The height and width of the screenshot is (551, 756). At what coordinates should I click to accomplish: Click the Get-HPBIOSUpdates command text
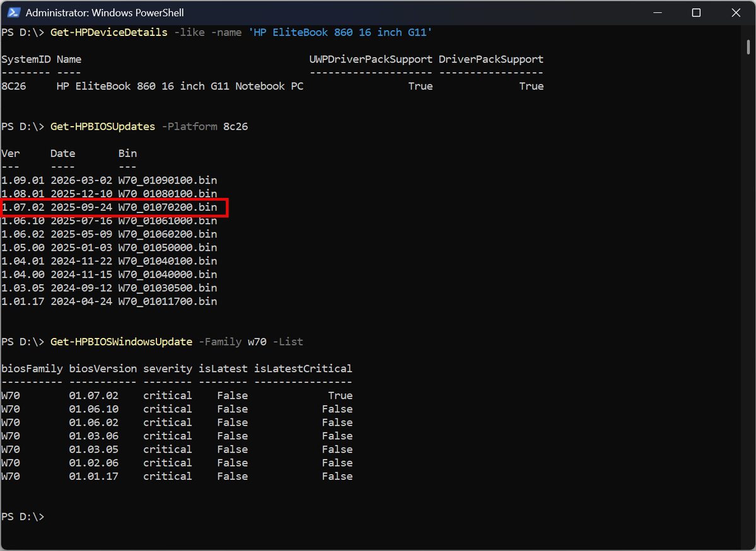(103, 126)
